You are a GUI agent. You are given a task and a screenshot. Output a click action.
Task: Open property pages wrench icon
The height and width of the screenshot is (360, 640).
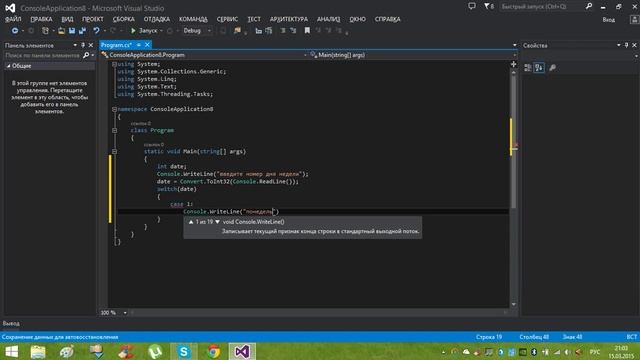tap(552, 68)
